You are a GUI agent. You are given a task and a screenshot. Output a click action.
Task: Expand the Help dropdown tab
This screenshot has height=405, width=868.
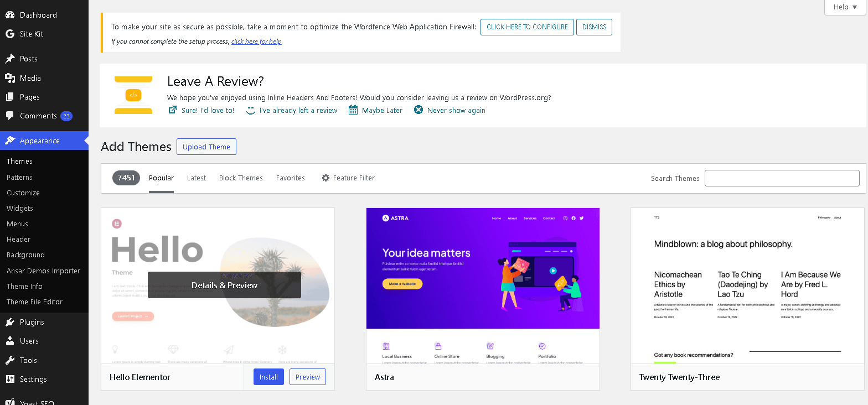pos(845,7)
